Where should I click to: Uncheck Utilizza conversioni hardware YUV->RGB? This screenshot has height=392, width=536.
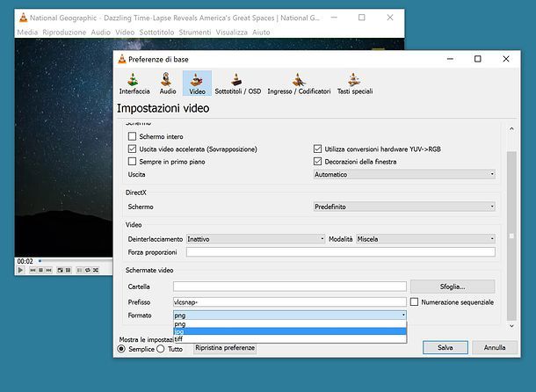[x=317, y=149]
